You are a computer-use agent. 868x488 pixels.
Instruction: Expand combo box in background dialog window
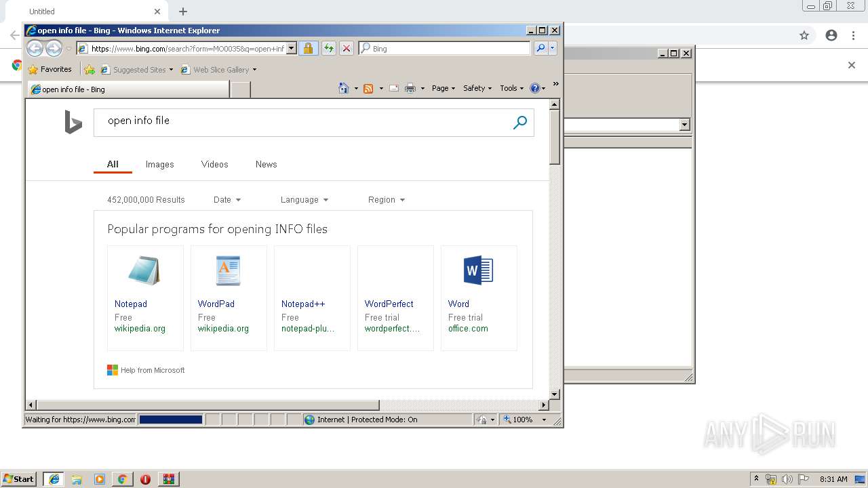(684, 125)
